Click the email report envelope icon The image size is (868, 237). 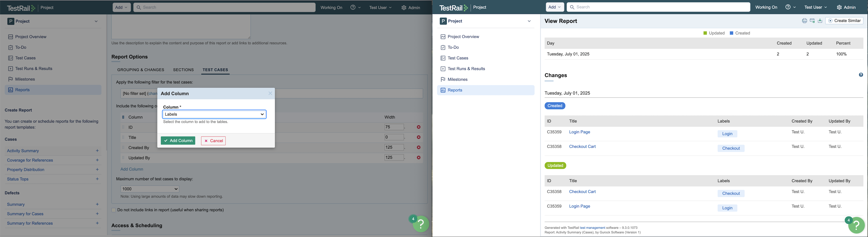[812, 21]
